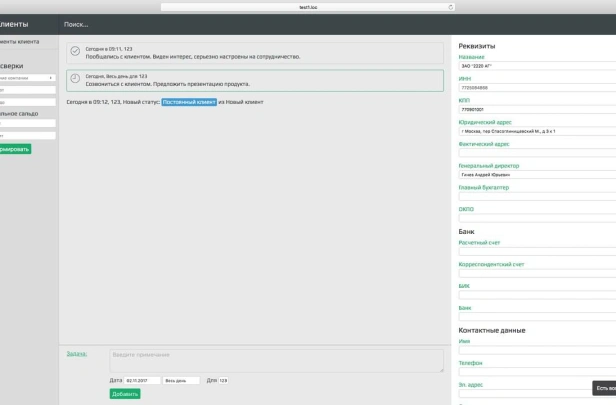Click the КПП input field
616x405 pixels.
coord(535,109)
